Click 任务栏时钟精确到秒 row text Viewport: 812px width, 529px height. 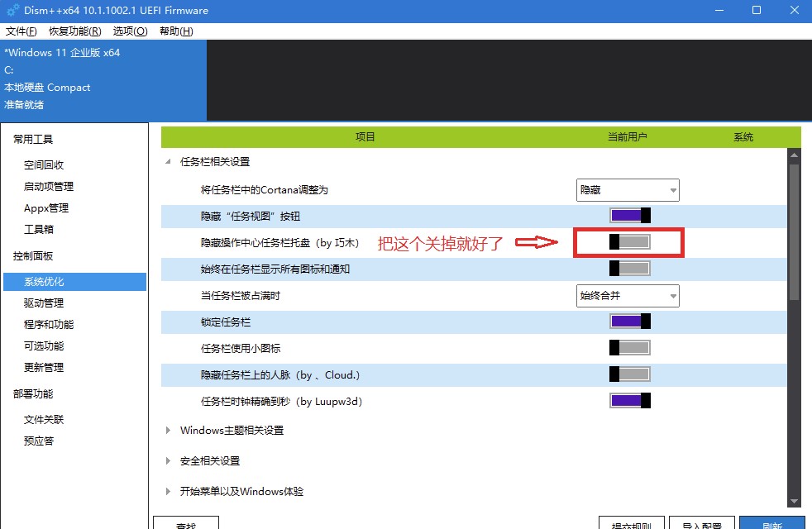[x=281, y=401]
